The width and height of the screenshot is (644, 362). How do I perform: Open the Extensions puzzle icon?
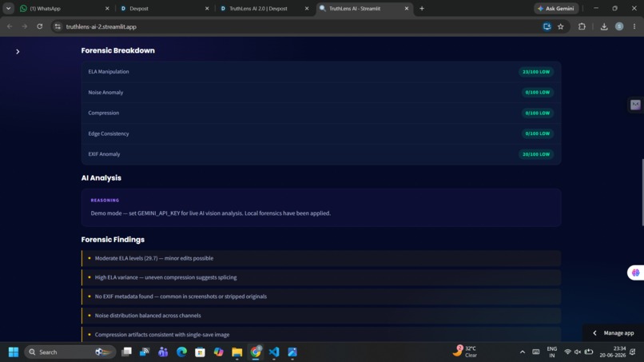[582, 26]
